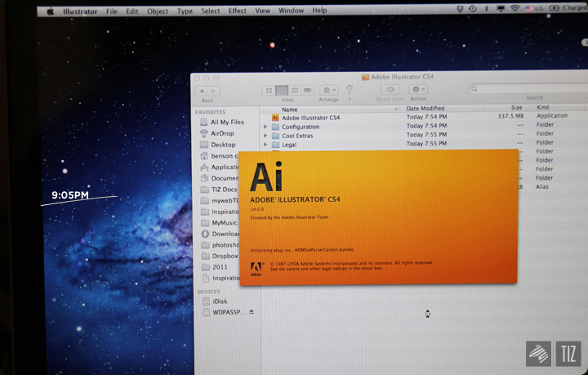Select list view in Finder toolbar
The width and height of the screenshot is (588, 375).
click(282, 89)
